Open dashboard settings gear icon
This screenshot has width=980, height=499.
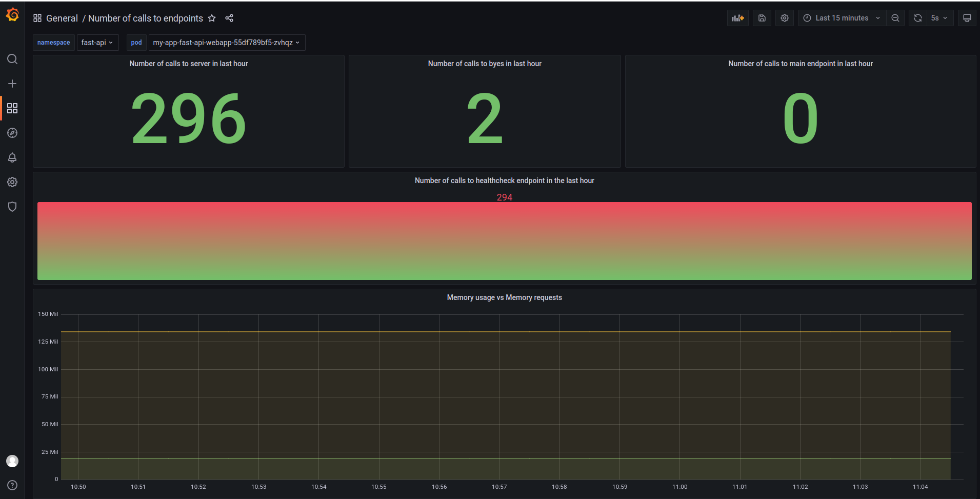click(x=784, y=17)
